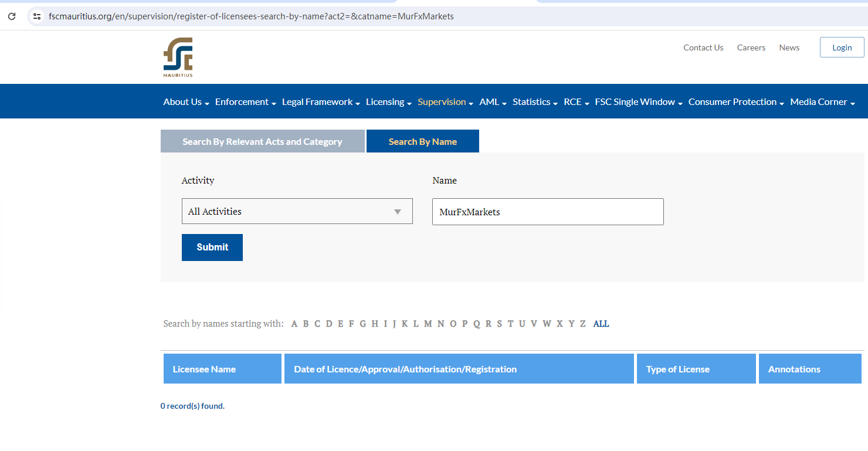Click the browser address bar URL
Viewport: 868px width, 451px height.
251,16
